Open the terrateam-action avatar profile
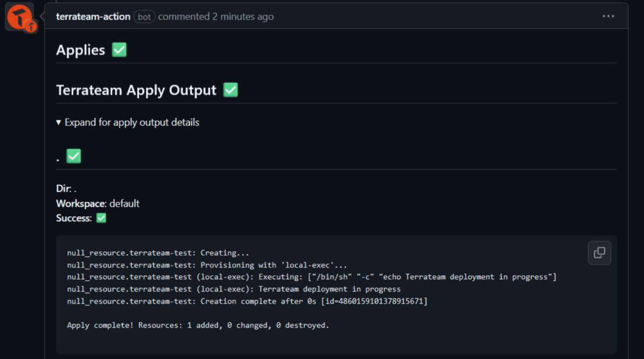 (x=19, y=17)
